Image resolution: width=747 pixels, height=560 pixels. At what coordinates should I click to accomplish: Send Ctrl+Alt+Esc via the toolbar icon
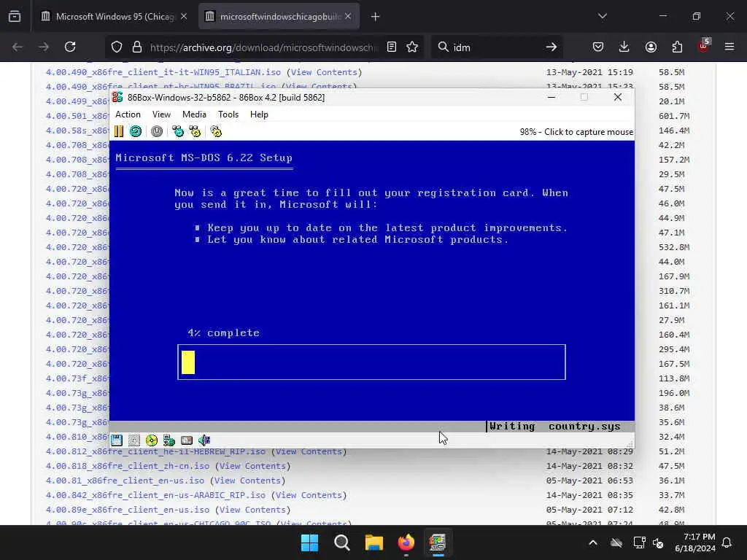point(195,131)
